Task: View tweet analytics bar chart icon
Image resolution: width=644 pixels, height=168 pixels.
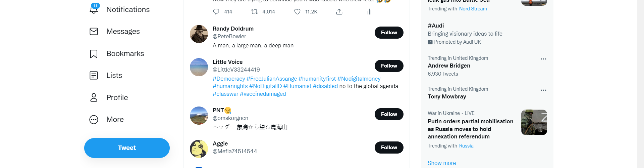Action: [369, 12]
